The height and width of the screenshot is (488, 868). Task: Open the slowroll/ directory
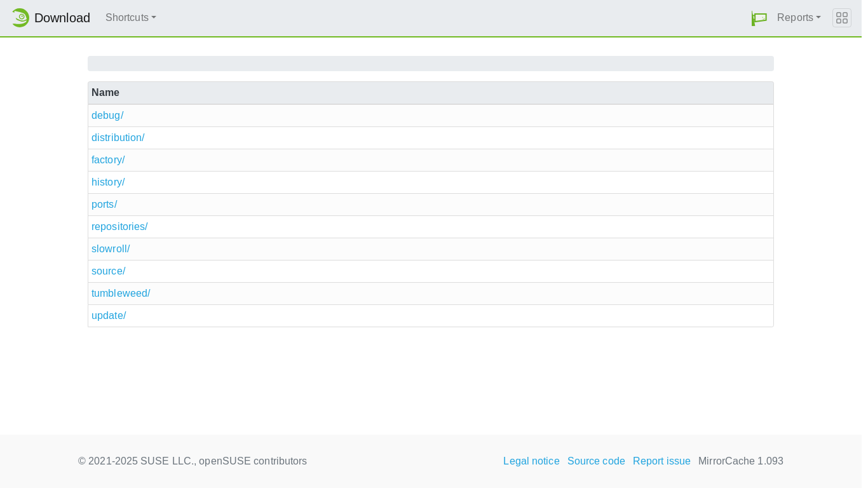point(111,249)
